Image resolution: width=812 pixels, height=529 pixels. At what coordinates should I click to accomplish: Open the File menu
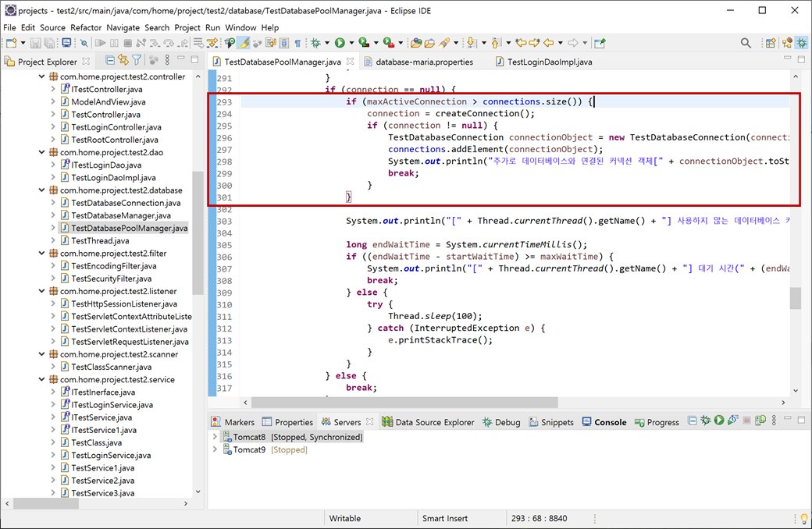click(x=9, y=27)
